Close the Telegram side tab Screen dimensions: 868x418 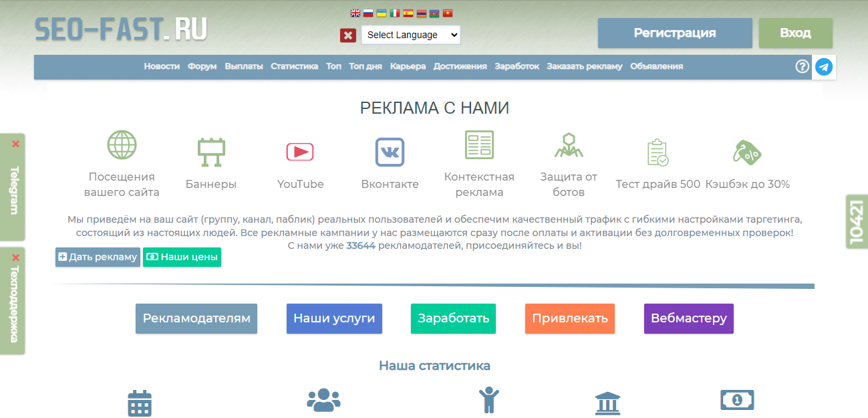point(15,144)
